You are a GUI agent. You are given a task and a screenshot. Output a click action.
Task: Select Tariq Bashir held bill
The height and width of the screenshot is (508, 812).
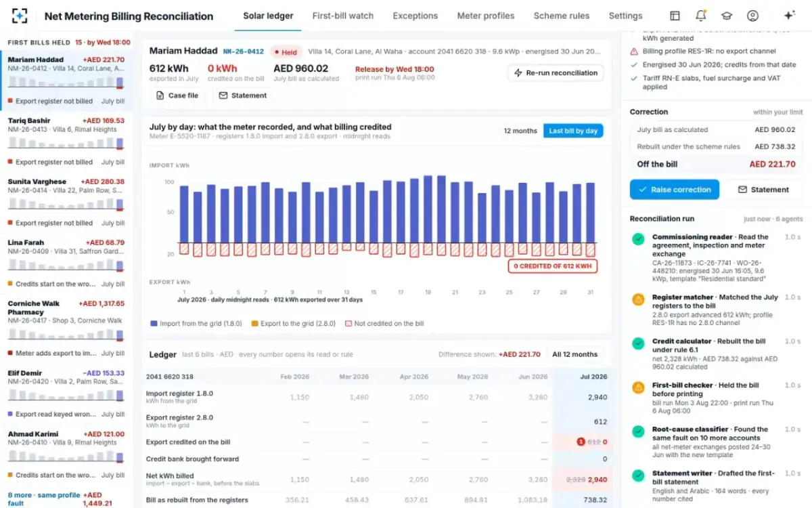66,141
